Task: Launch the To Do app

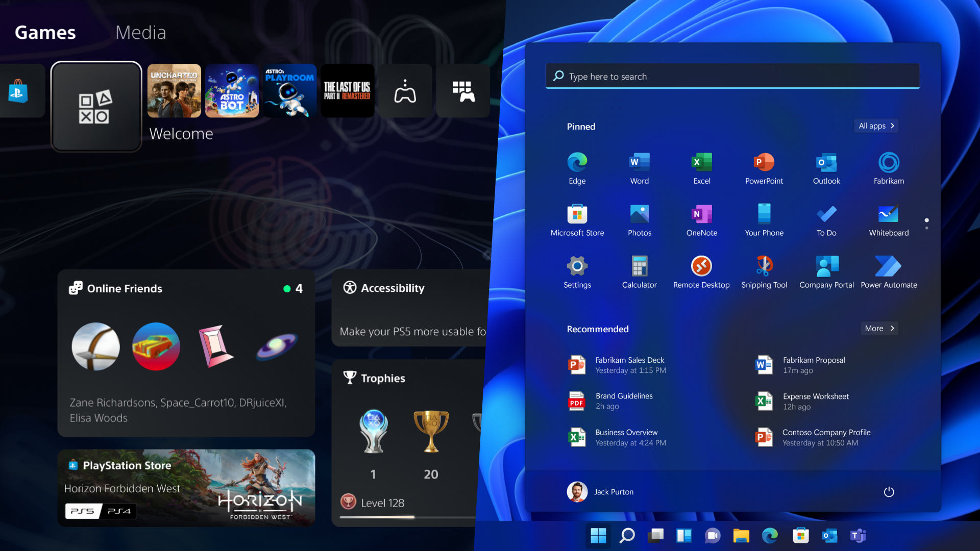Action: click(x=826, y=220)
